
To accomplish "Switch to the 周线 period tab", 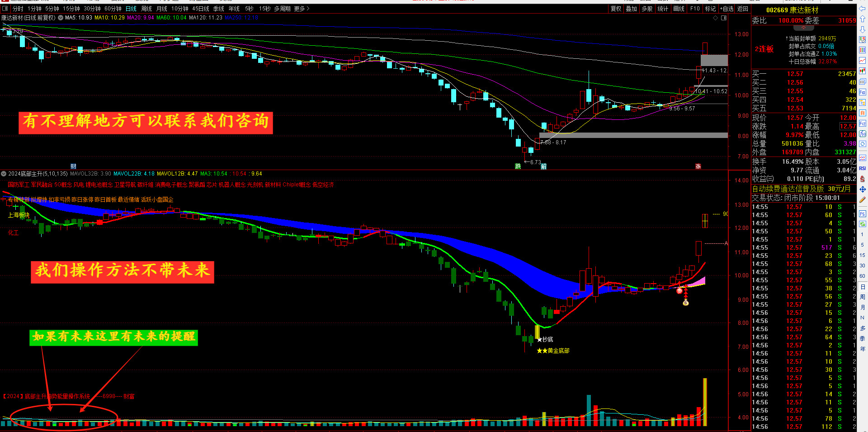I will [x=146, y=9].
